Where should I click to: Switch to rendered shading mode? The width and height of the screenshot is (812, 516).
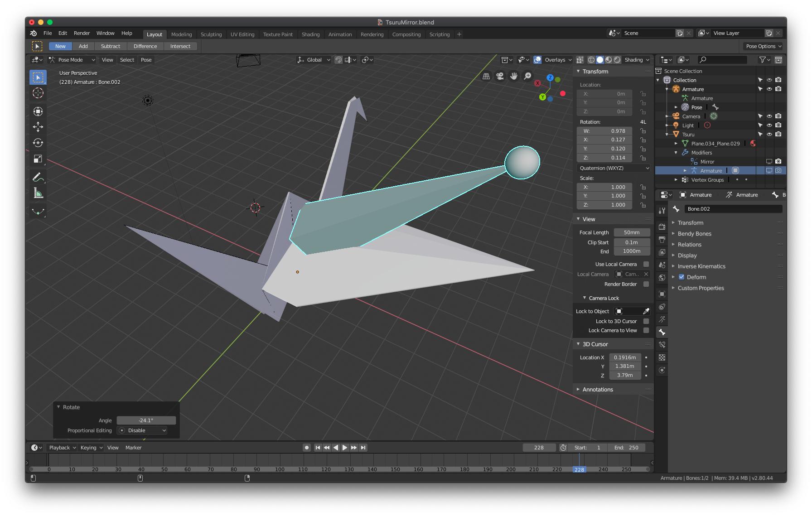click(x=617, y=60)
